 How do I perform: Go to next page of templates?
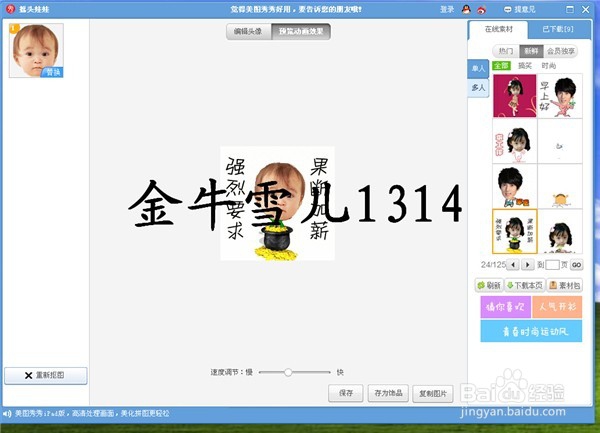(528, 264)
